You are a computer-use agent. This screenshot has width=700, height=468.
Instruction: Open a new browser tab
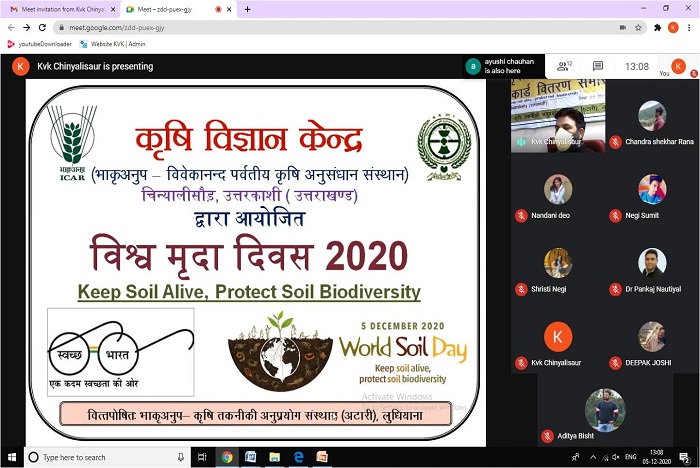click(247, 9)
